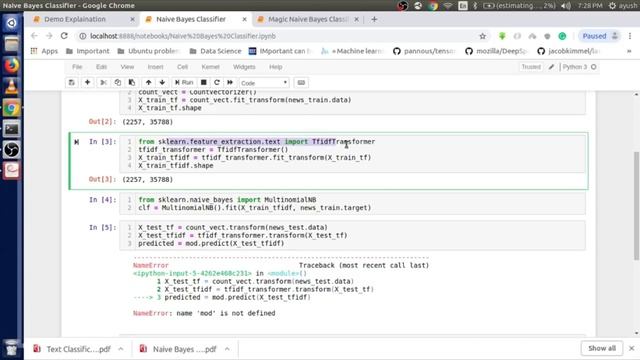Open the File menu
640x360 pixels.
(77, 67)
